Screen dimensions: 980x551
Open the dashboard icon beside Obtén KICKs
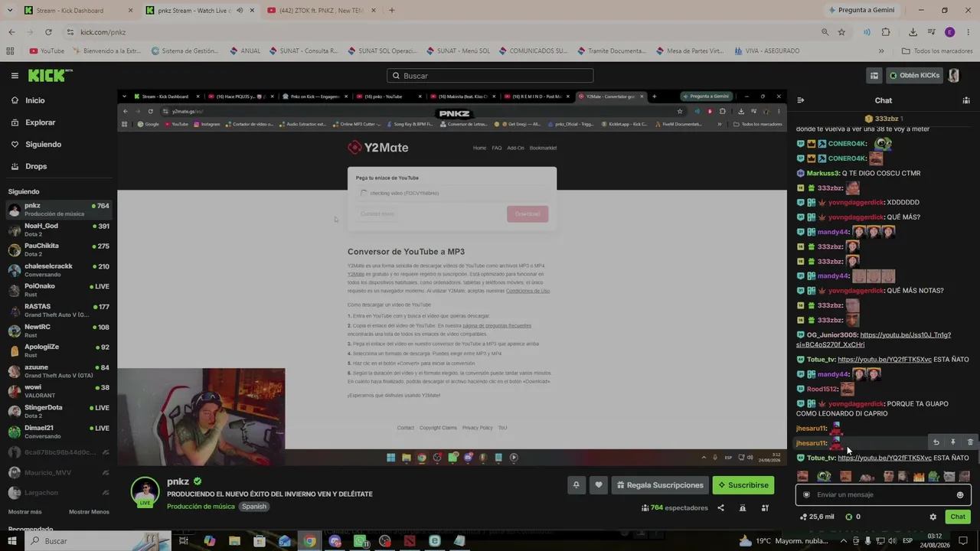pos(874,76)
